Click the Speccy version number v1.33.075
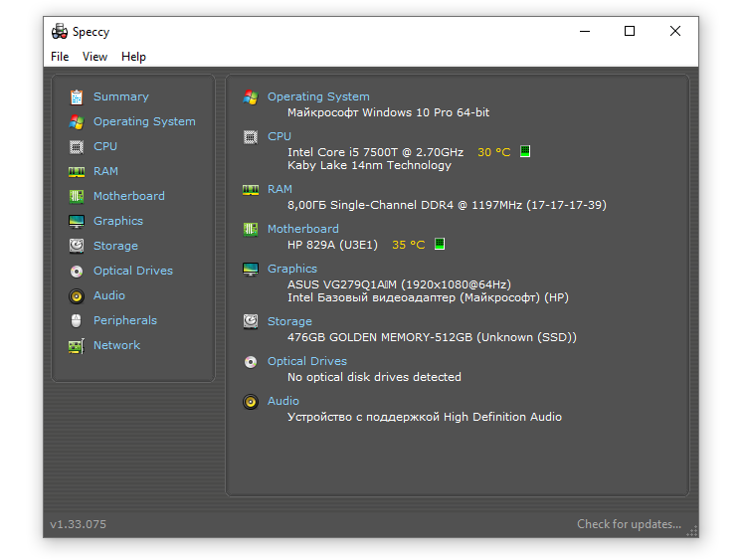746x560 pixels. click(78, 524)
